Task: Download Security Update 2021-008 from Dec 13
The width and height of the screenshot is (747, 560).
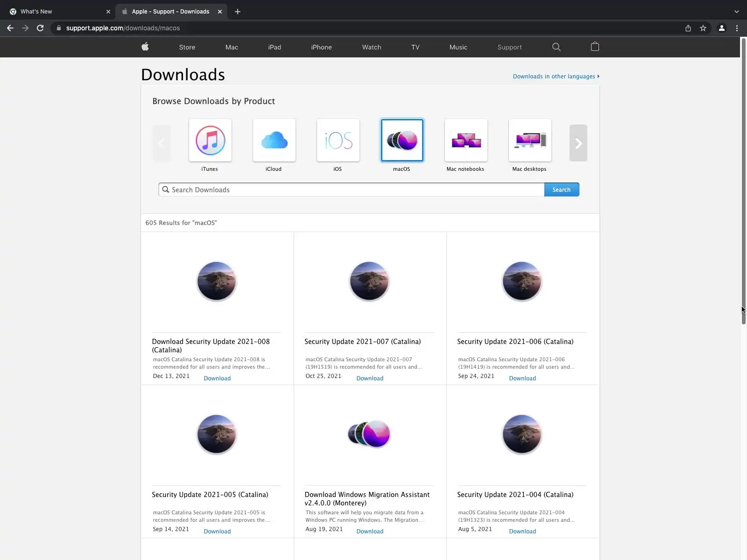Action: (217, 378)
